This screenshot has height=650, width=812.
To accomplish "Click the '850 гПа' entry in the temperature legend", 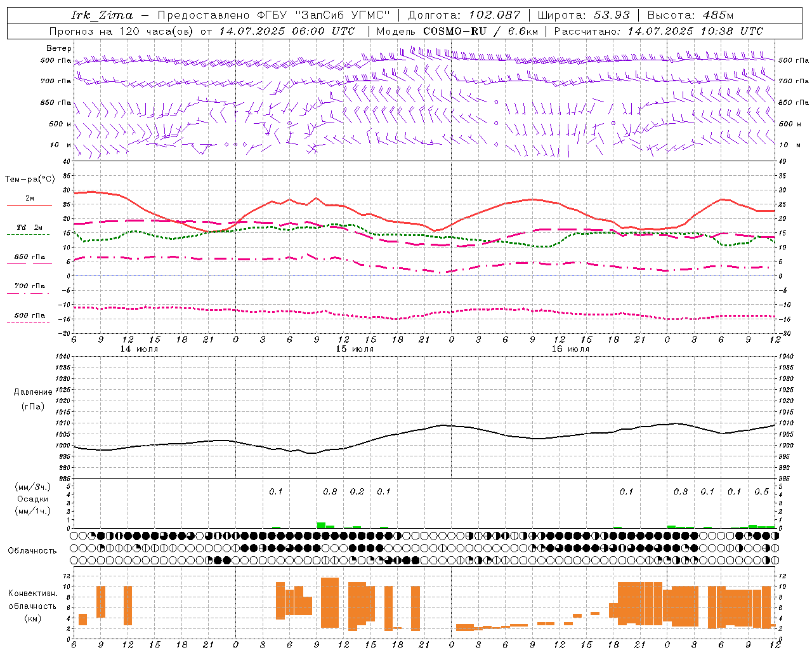I will [30, 257].
